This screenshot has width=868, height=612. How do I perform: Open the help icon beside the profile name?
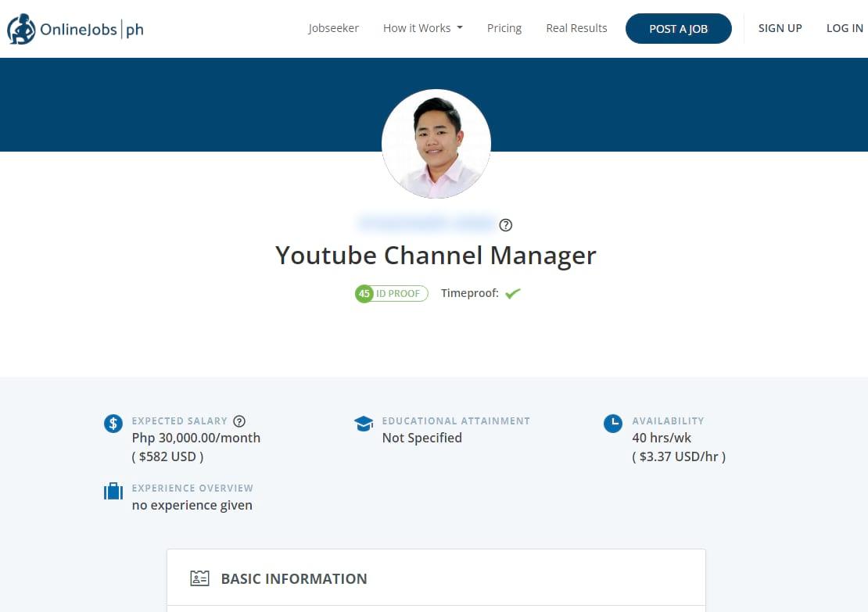(x=505, y=224)
